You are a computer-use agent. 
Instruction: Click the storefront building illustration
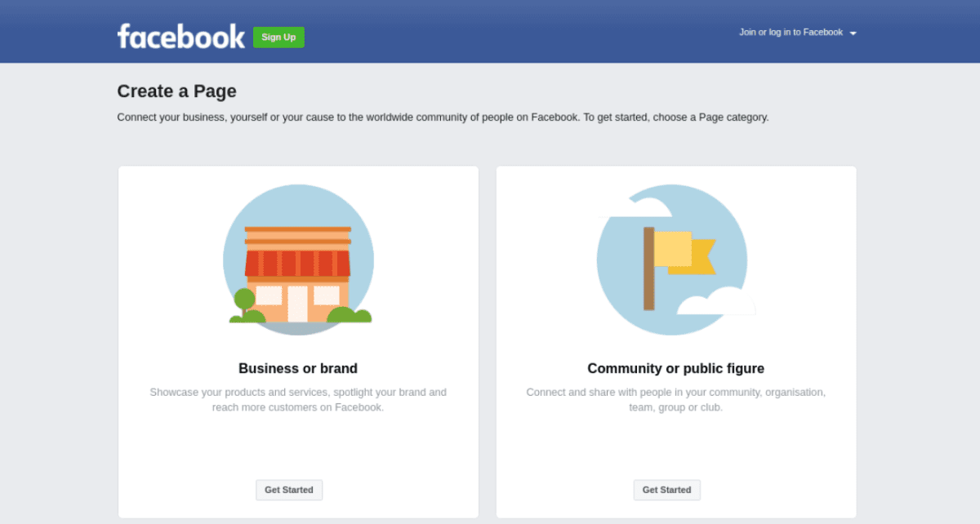click(298, 269)
